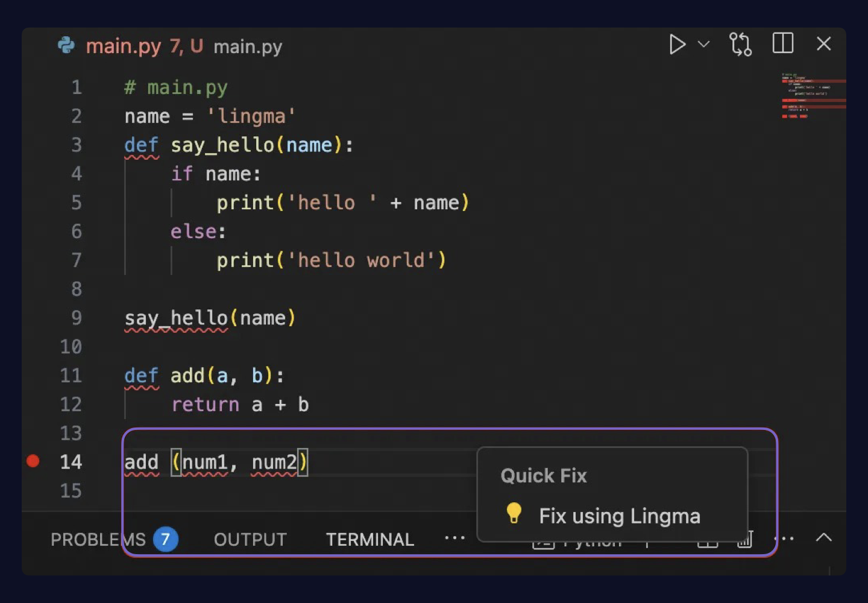Image resolution: width=868 pixels, height=603 pixels.
Task: Click line number 12 in the gutter
Action: coord(71,404)
